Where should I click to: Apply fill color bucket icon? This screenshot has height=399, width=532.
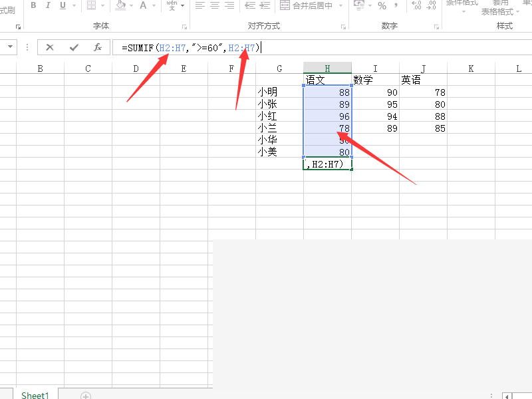120,5
